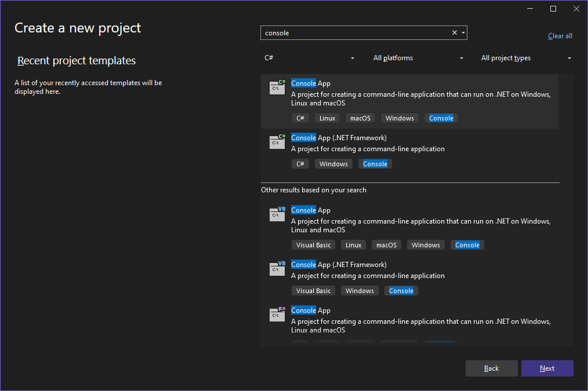The width and height of the screenshot is (588, 391).
Task: Click the C# Console App (.NET Framework) icon
Action: point(278,141)
